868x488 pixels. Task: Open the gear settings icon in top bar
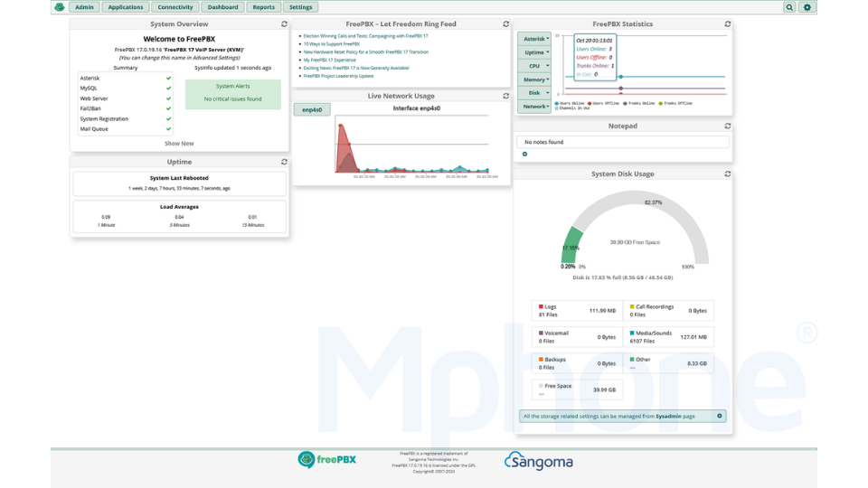(807, 7)
